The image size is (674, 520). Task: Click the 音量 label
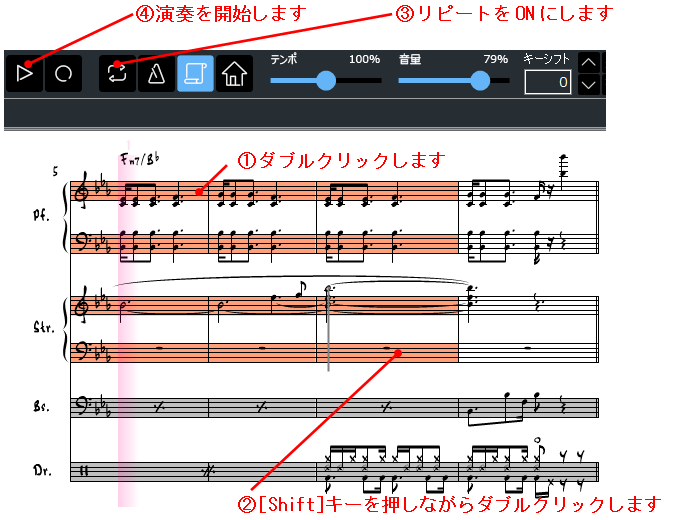click(410, 59)
